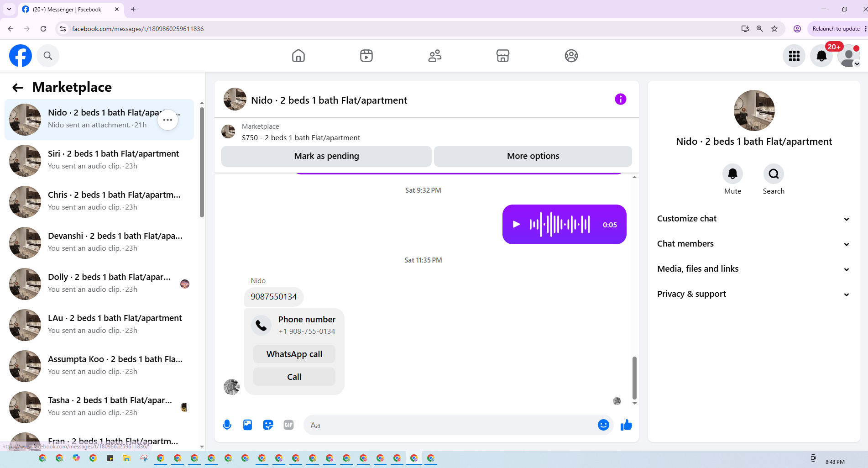Attach a photo or file
The image size is (868, 468).
click(x=247, y=425)
